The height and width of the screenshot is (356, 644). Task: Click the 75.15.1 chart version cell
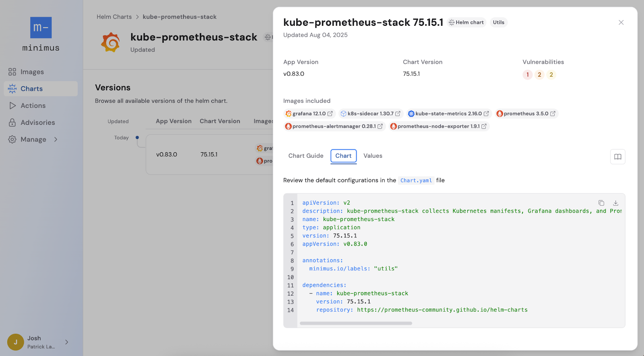(x=209, y=155)
